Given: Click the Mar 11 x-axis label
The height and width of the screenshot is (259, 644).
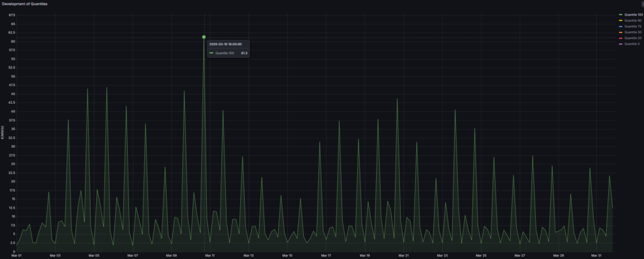Looking at the screenshot, I should click(x=209, y=256).
